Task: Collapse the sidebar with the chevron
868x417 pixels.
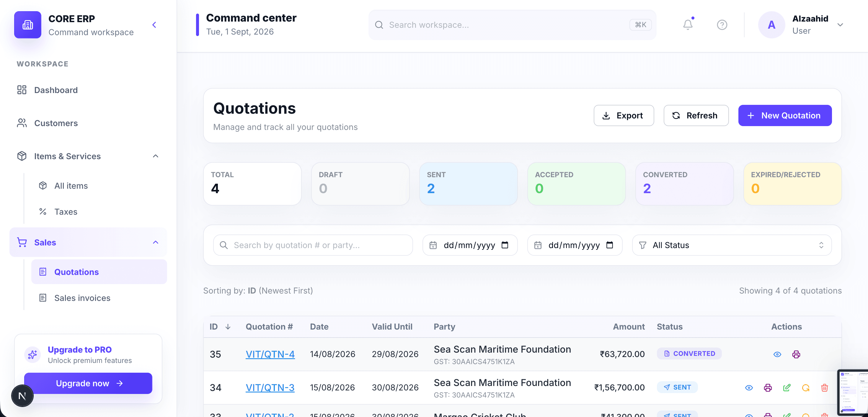Action: point(154,25)
